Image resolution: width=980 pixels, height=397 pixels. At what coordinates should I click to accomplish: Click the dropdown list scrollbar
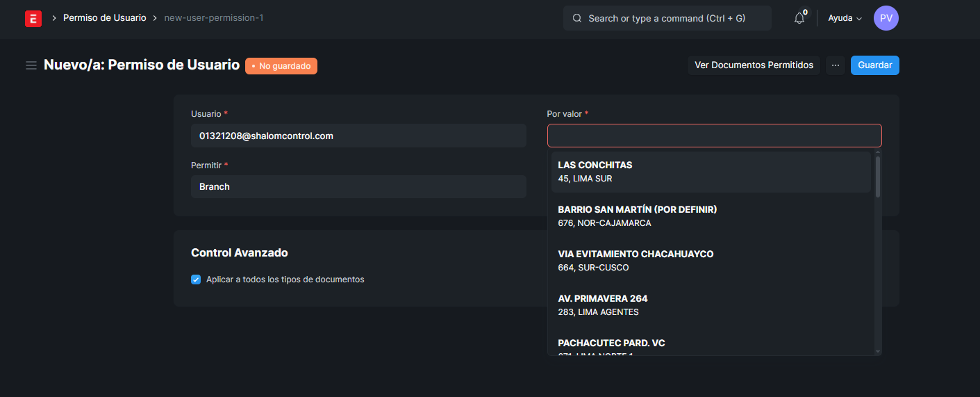[x=878, y=177]
